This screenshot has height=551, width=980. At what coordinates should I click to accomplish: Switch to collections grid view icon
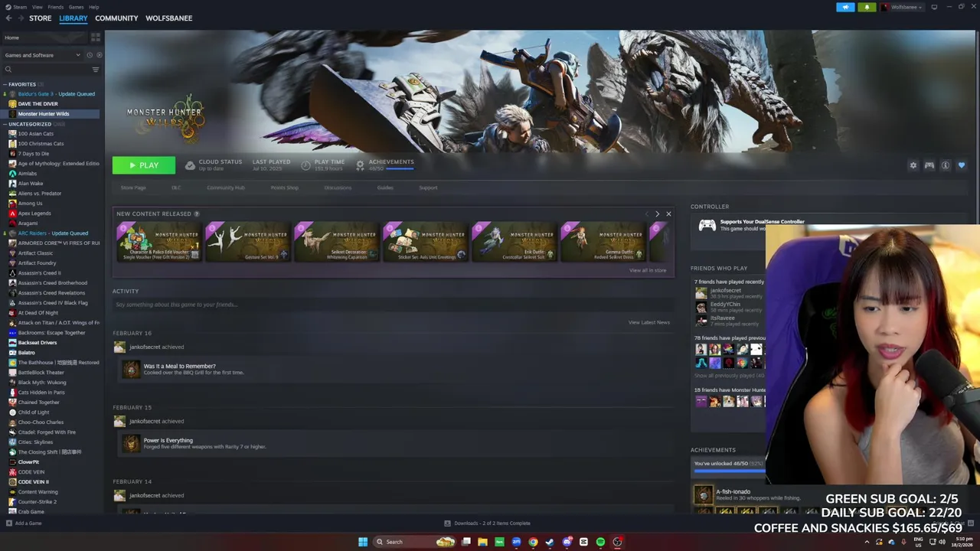click(96, 37)
